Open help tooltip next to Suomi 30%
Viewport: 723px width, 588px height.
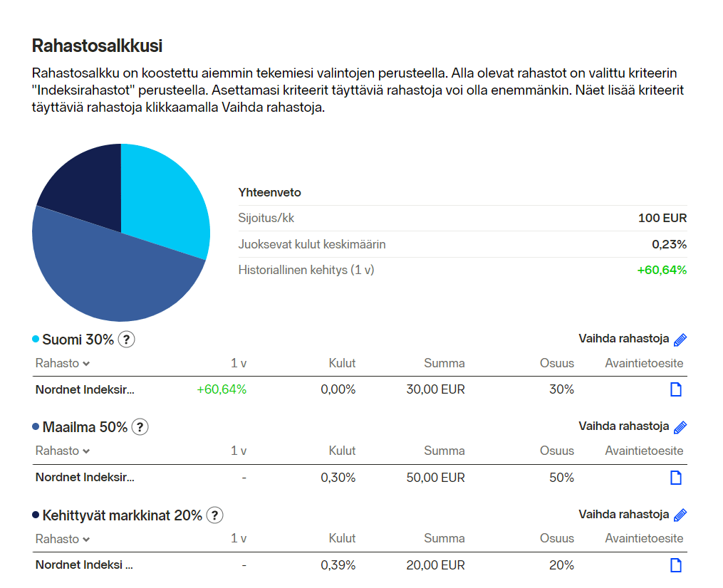point(126,340)
